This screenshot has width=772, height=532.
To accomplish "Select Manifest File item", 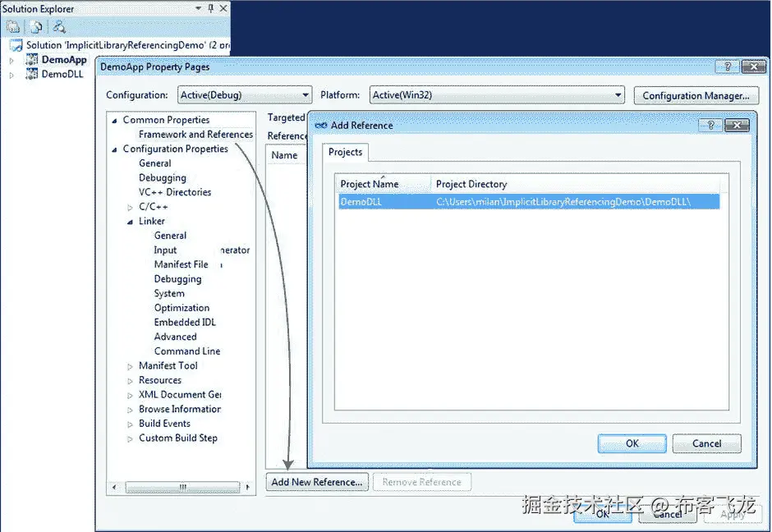I will tap(182, 264).
